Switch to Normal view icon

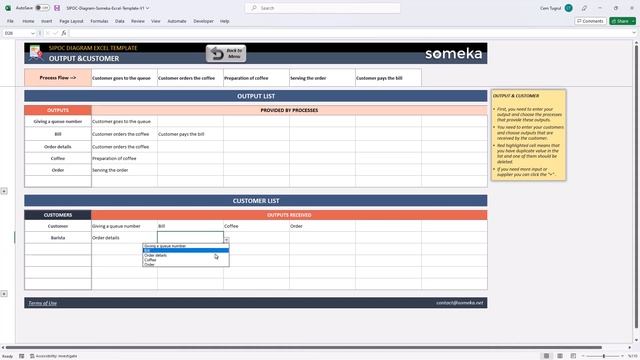[x=546, y=356]
